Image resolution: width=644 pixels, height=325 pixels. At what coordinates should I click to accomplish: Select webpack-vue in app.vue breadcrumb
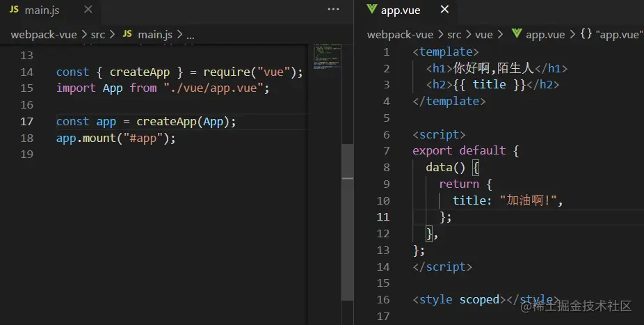(400, 35)
